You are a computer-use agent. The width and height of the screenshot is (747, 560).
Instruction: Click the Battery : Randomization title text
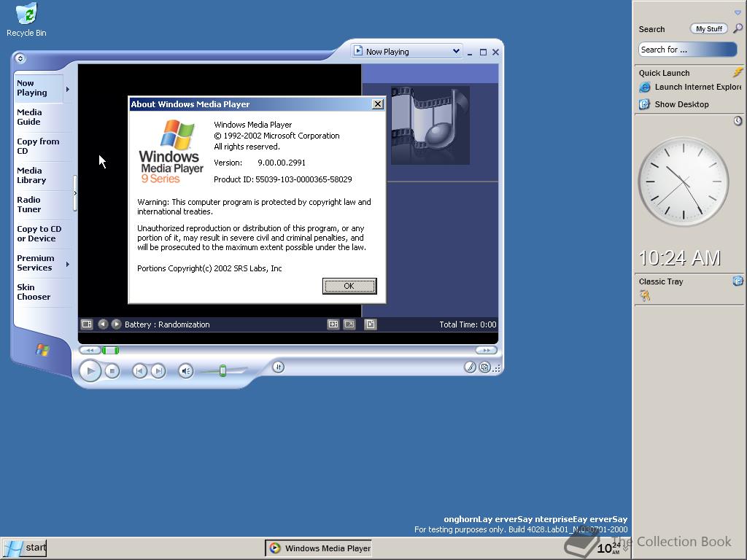[167, 324]
